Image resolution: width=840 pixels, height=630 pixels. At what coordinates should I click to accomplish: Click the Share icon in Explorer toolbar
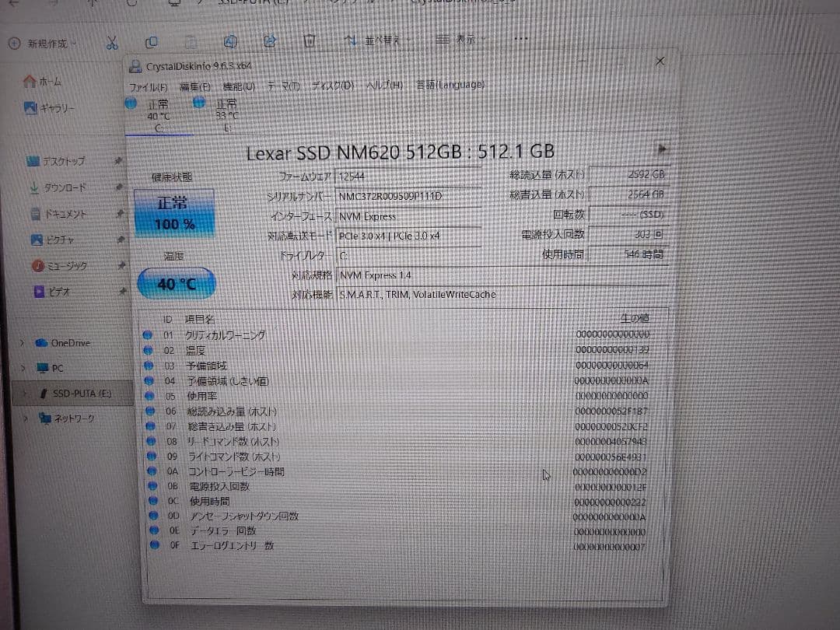(x=271, y=40)
